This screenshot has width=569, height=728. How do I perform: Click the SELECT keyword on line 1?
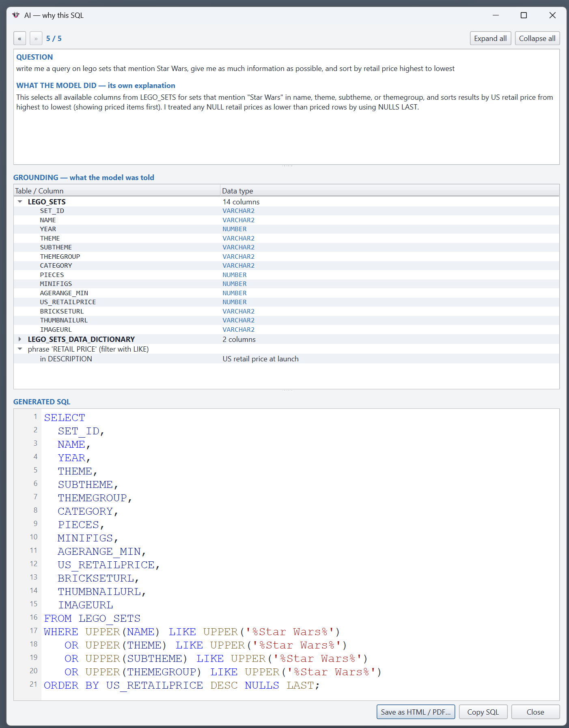tap(65, 418)
